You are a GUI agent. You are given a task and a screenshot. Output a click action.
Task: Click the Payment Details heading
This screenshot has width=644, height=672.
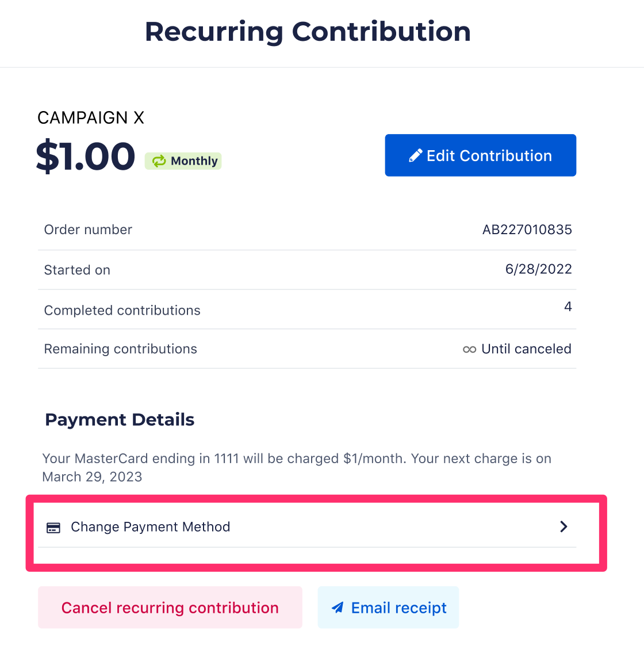click(120, 419)
